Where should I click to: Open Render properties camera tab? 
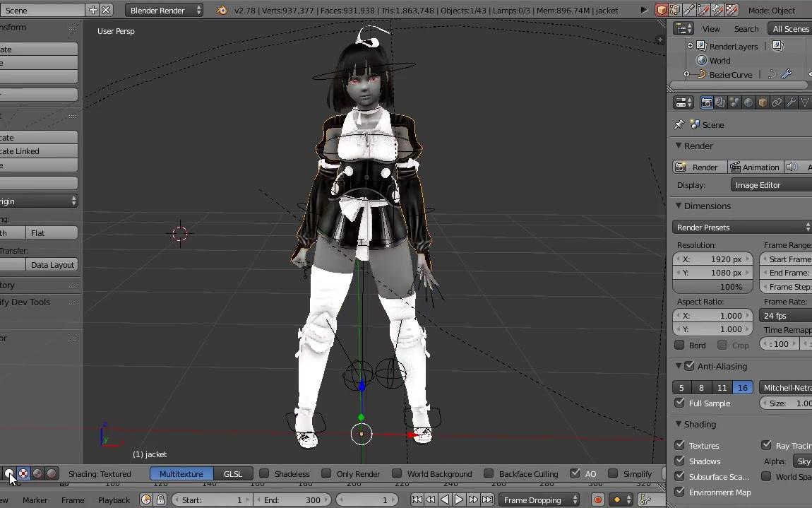[x=706, y=102]
